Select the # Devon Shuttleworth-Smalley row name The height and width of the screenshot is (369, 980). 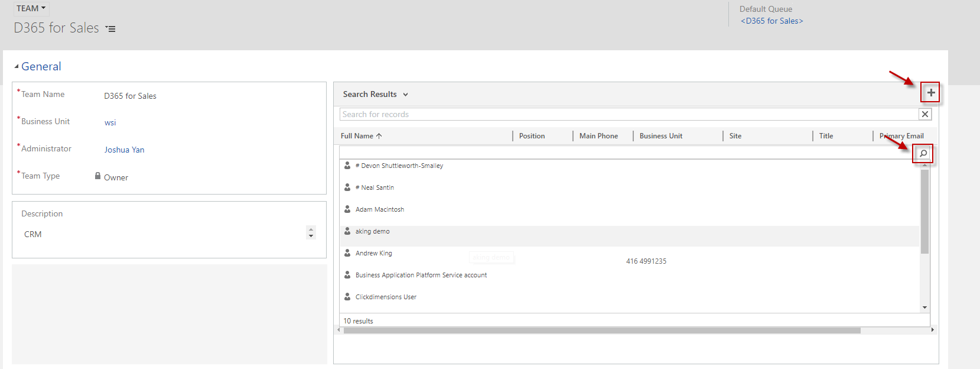pos(399,166)
